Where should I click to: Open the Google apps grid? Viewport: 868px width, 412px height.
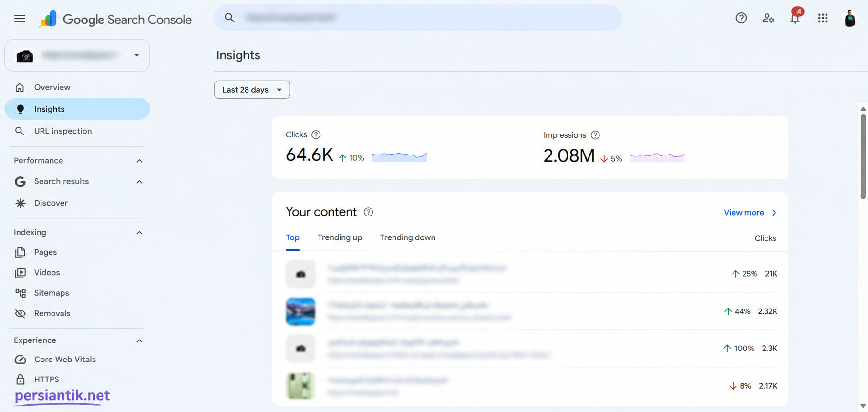(823, 18)
